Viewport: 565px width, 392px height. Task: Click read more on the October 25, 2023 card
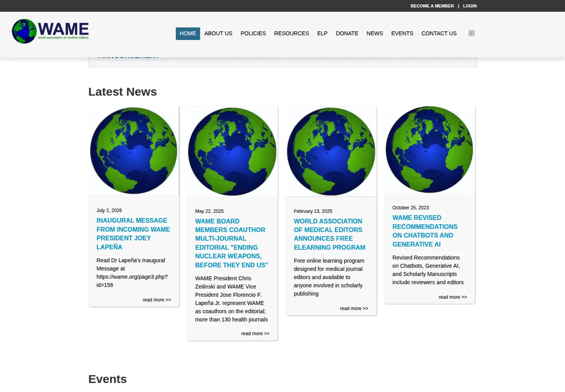pos(452,297)
